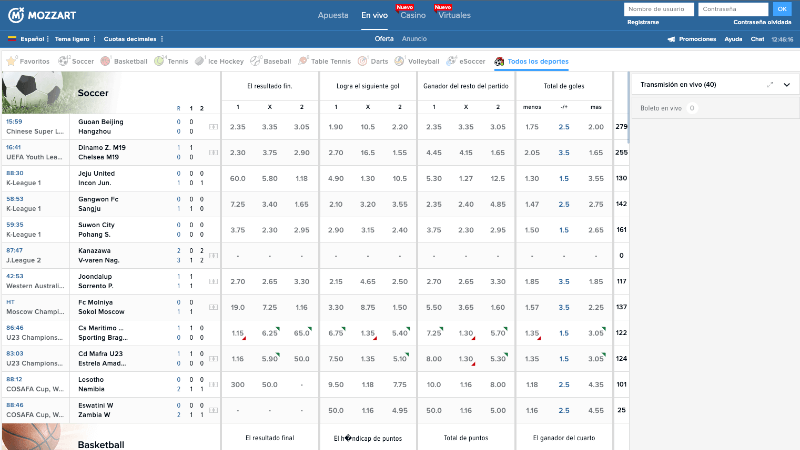Select the Darts target icon
The height and width of the screenshot is (450, 800).
point(362,61)
